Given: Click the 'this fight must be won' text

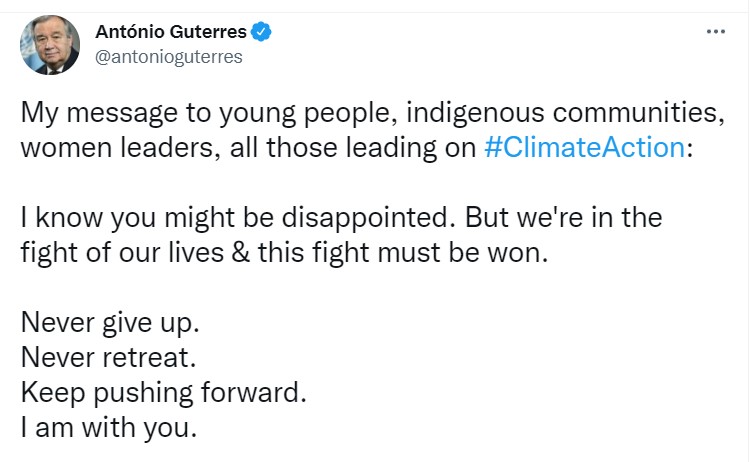Looking at the screenshot, I should click(403, 252).
